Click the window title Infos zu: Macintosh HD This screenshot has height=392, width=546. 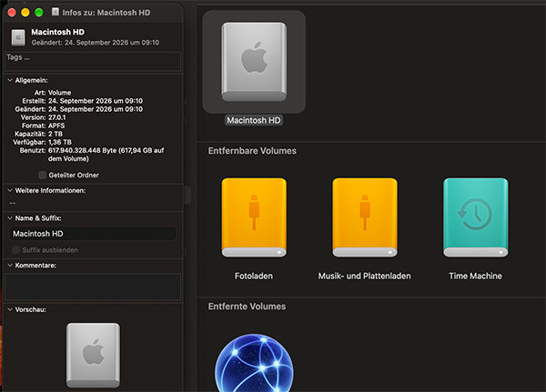coord(106,13)
